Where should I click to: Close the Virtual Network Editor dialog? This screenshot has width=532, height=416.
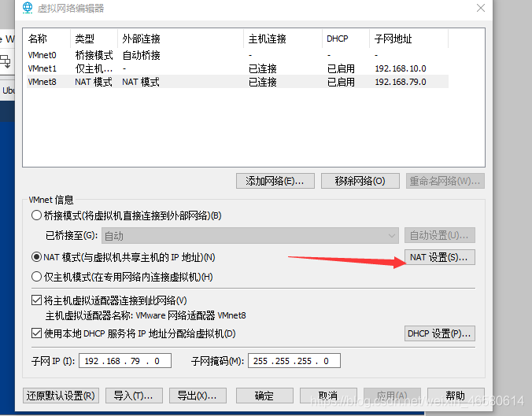pyautogui.click(x=480, y=8)
